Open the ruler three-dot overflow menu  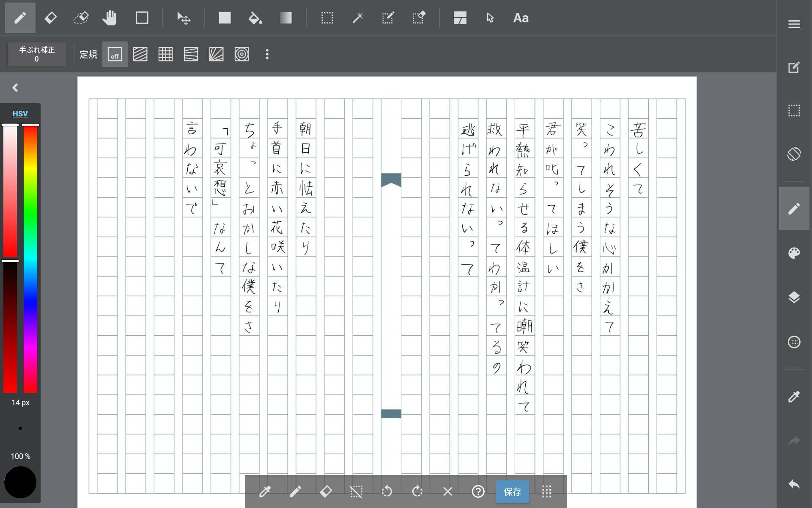pos(267,54)
